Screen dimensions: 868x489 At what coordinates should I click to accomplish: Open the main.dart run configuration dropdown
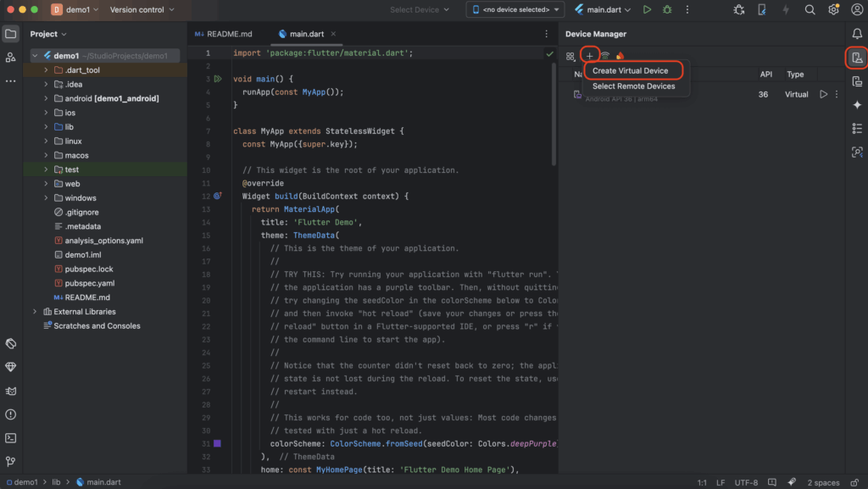(603, 9)
